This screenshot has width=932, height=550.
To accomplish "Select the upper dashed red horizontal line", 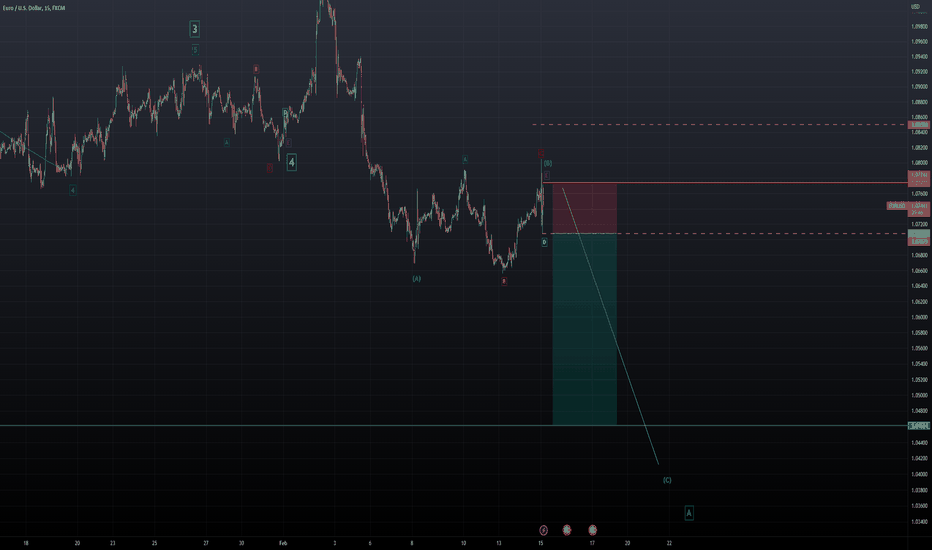I will [x=720, y=124].
